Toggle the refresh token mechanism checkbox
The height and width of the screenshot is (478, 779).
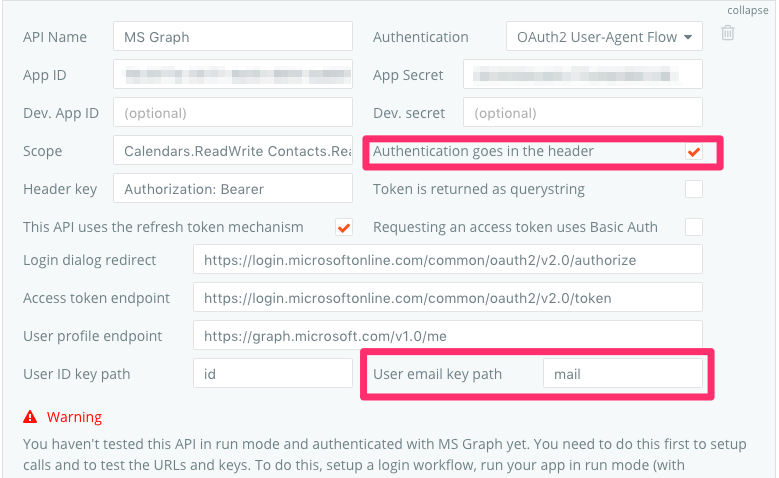pyautogui.click(x=344, y=227)
